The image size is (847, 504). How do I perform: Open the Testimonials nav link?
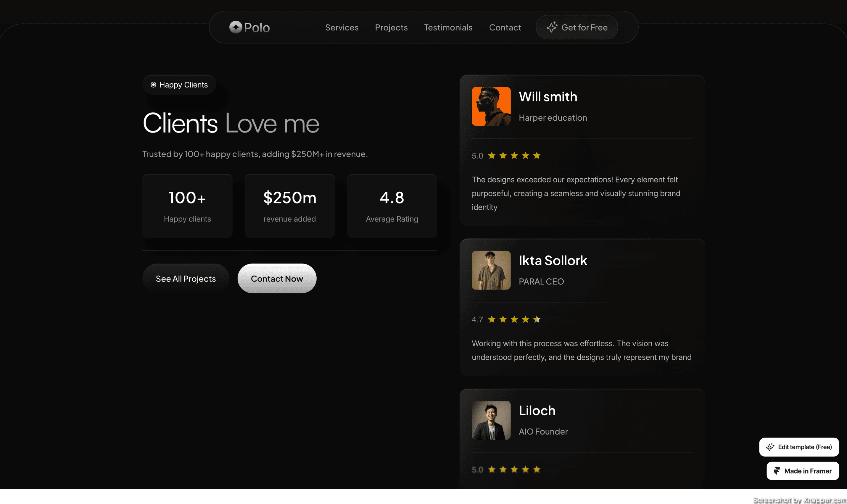pyautogui.click(x=448, y=28)
